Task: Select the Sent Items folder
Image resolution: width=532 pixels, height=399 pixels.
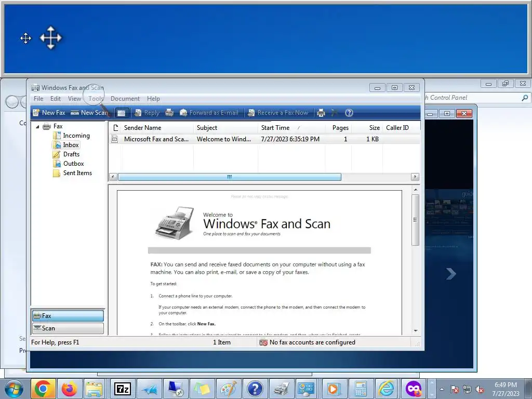Action: click(x=77, y=172)
